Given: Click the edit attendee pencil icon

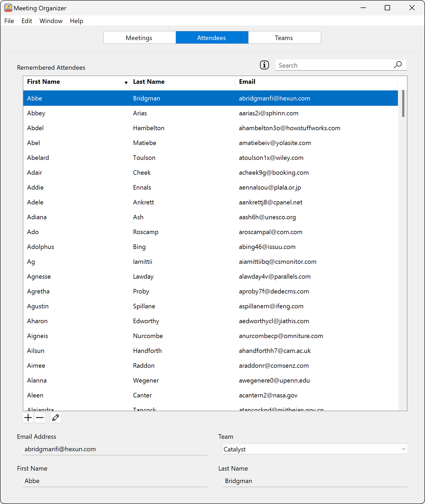Looking at the screenshot, I should click(x=56, y=418).
